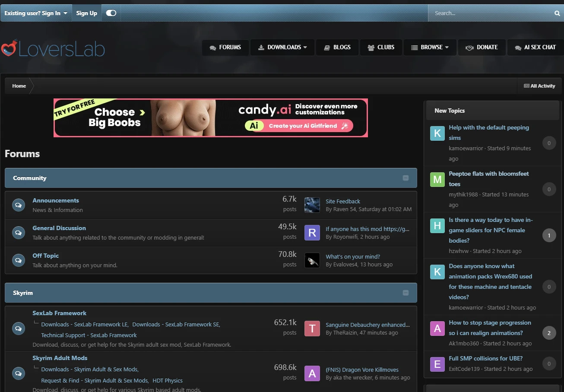The image size is (564, 392).
Task: Open the Clubs navigation item
Action: click(381, 47)
